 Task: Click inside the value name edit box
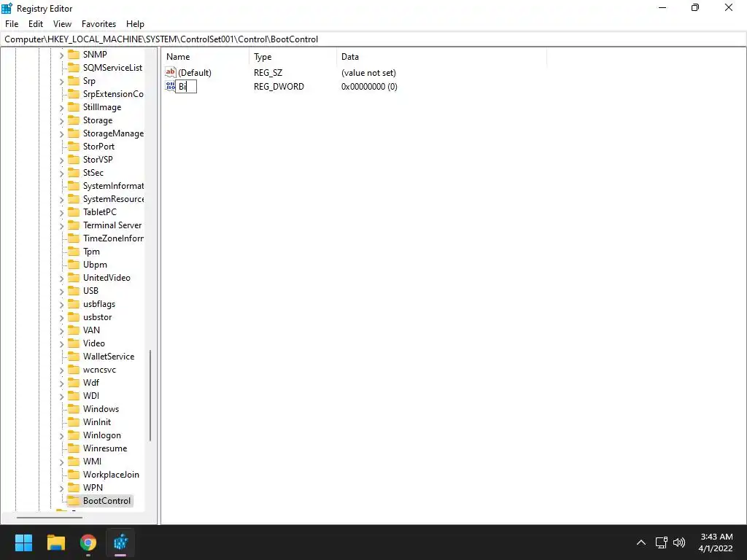point(186,86)
